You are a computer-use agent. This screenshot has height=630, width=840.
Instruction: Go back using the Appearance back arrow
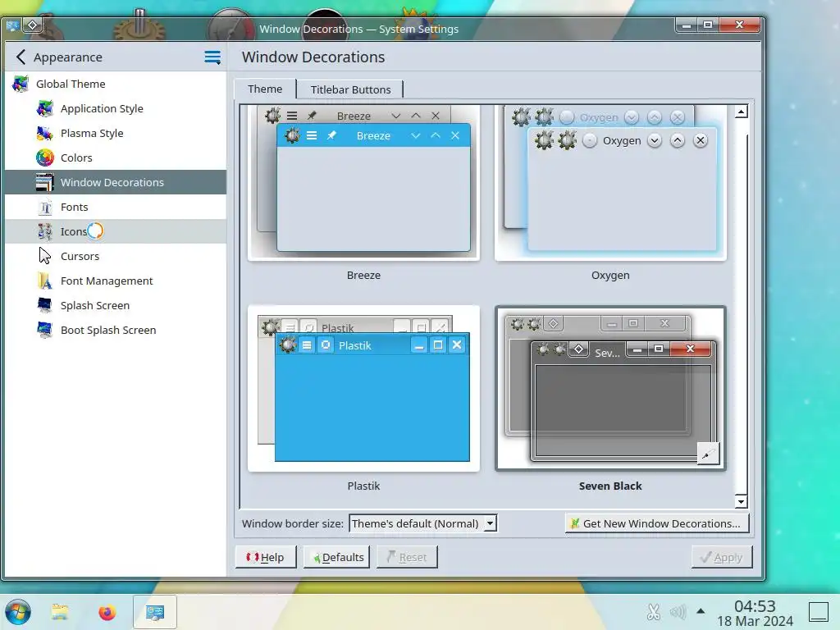point(21,57)
